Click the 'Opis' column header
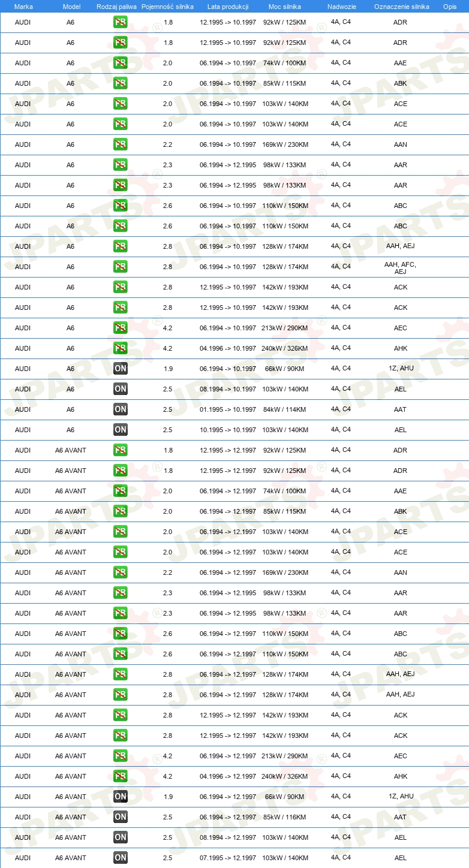 [449, 7]
